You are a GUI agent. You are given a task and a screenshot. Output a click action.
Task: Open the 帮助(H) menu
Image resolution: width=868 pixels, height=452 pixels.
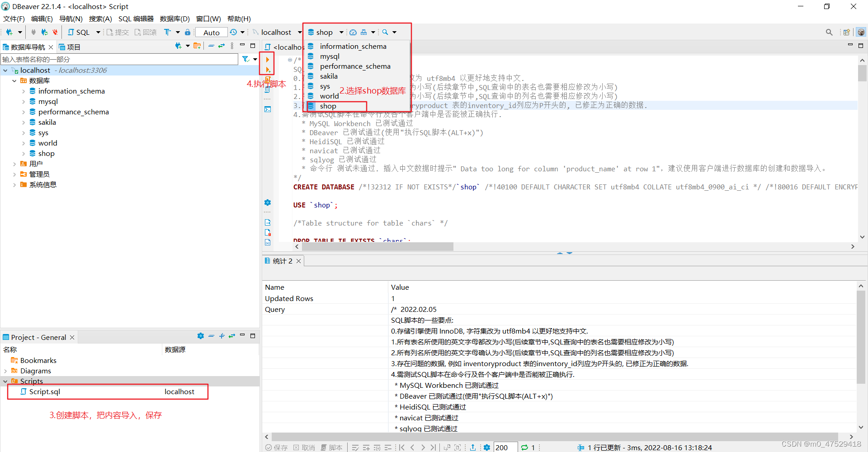point(239,19)
